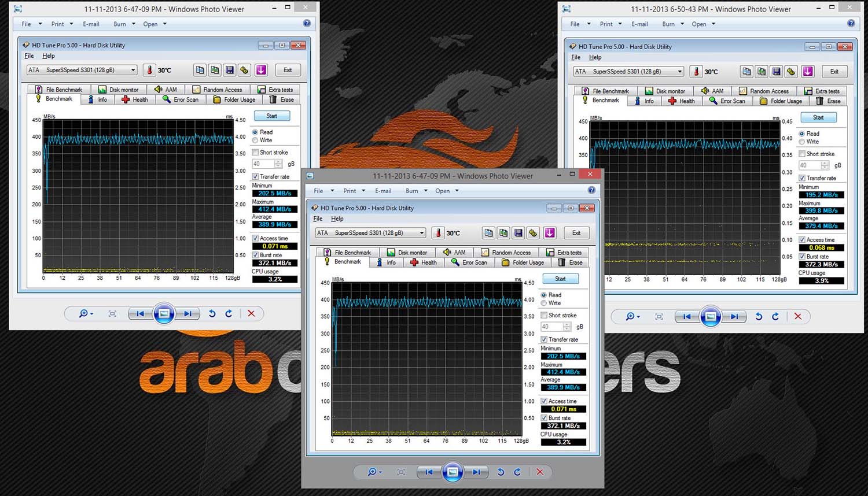Open Photo Viewer help in the 6-50-43 PM window

[x=851, y=24]
